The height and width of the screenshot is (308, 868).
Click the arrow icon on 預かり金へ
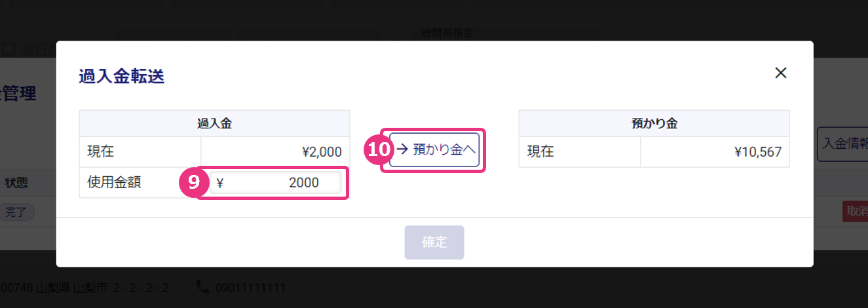402,149
